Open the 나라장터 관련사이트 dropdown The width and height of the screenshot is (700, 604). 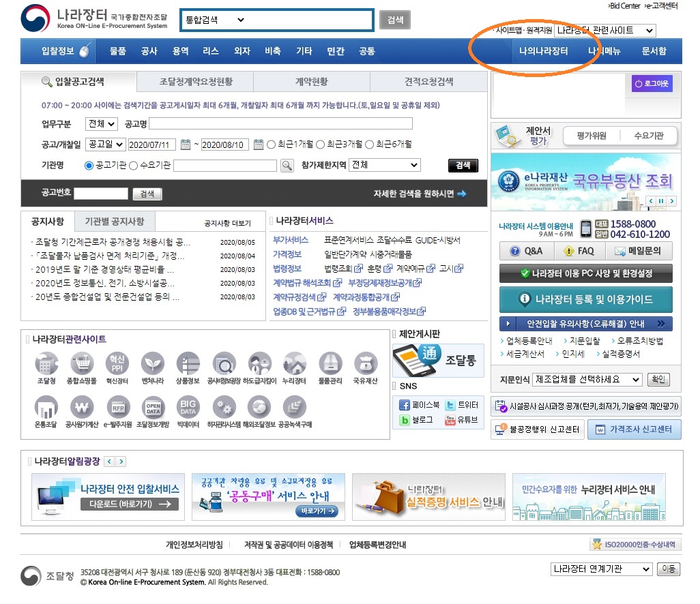point(605,30)
